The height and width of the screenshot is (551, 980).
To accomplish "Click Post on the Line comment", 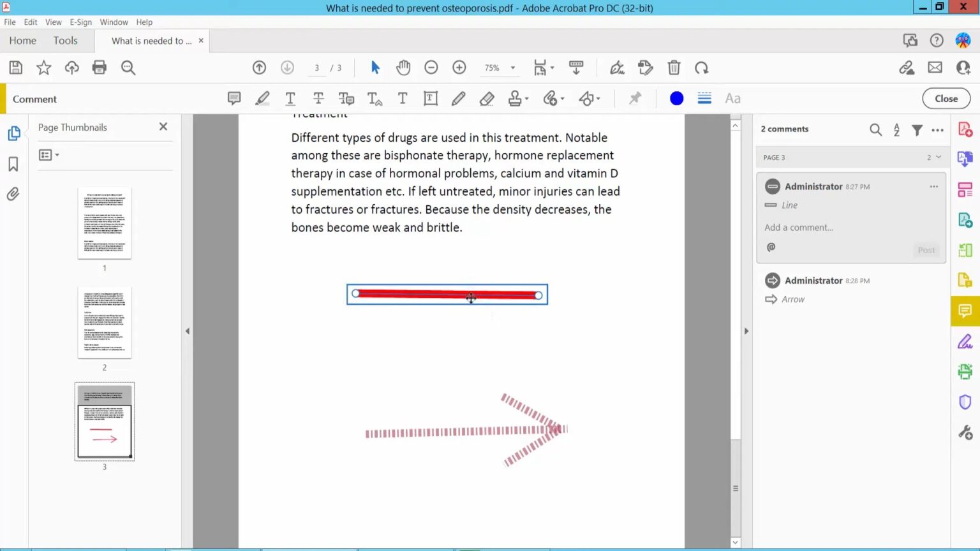I will tap(926, 250).
